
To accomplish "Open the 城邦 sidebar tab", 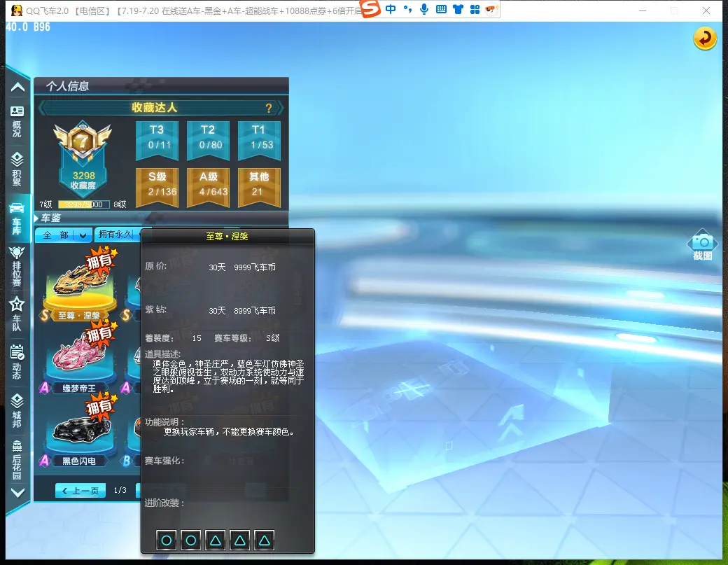I will 17,410.
